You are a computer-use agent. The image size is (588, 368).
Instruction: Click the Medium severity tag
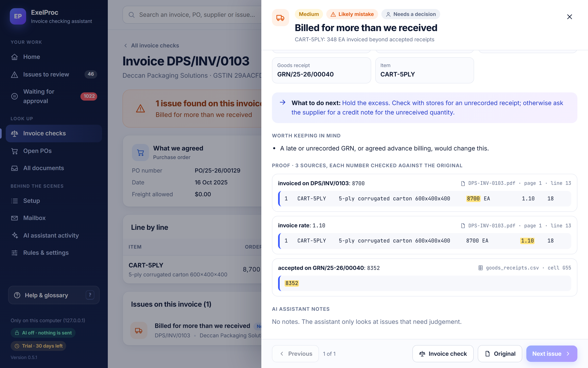(x=308, y=14)
